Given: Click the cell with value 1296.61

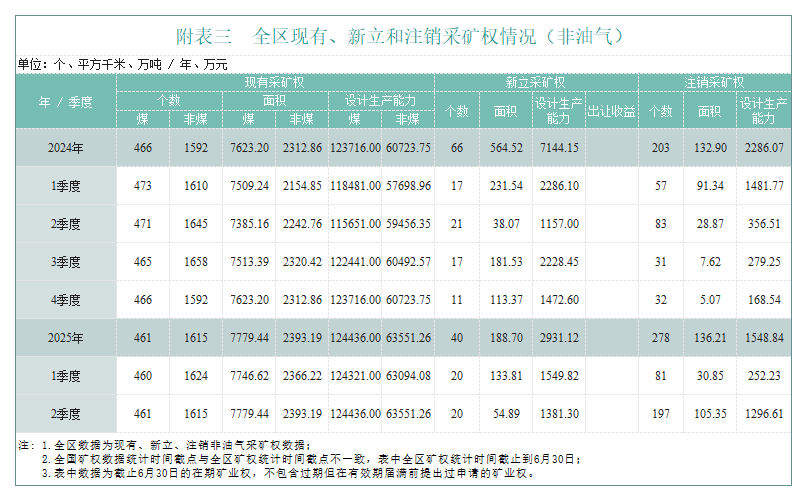Looking at the screenshot, I should point(762,414).
